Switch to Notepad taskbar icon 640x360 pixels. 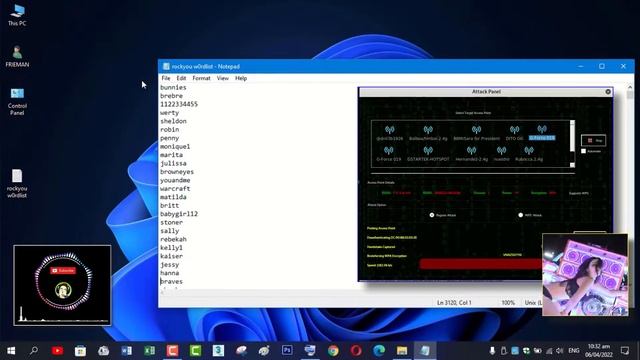point(425,351)
